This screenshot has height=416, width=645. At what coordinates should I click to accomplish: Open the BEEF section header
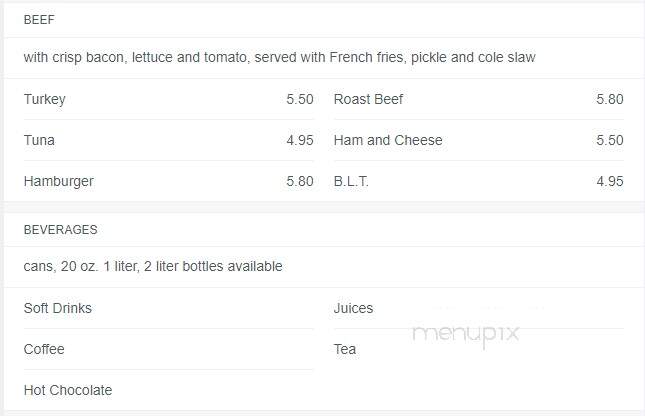[x=39, y=20]
